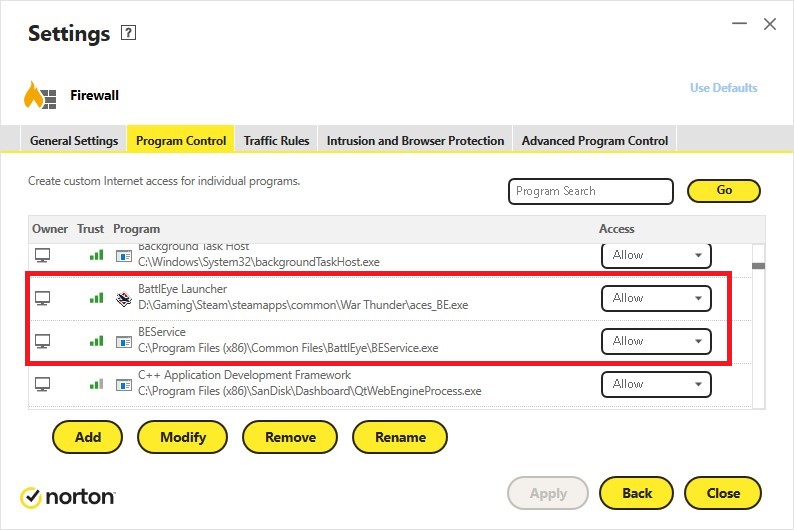Click the Use Defaults link
This screenshot has width=794, height=530.
coord(723,88)
